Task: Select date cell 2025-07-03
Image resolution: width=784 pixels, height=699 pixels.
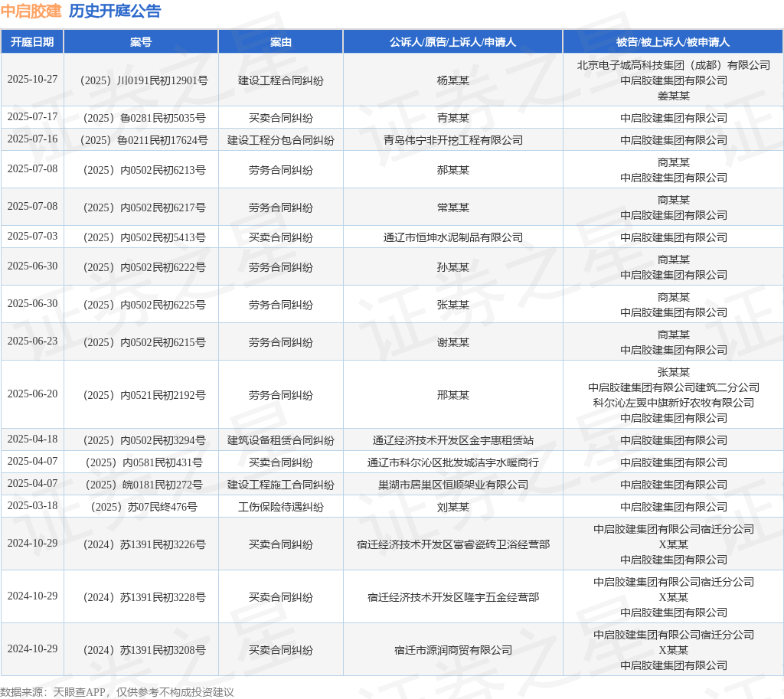Action: [32, 236]
